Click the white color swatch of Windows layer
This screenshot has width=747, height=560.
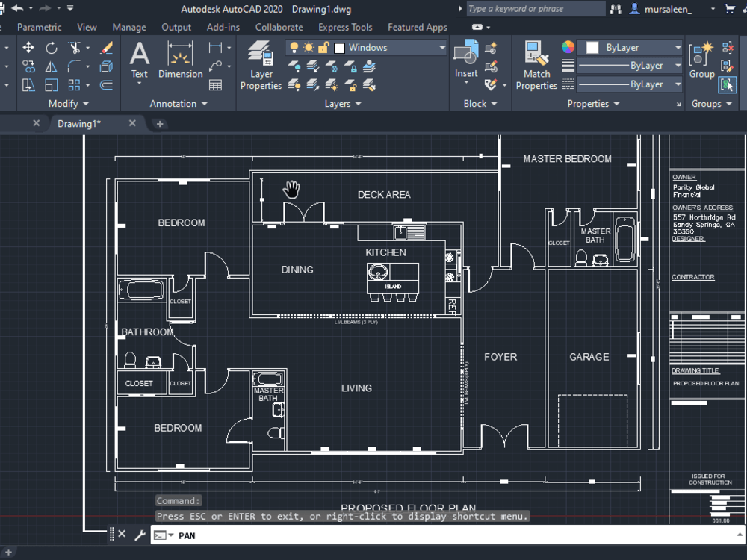[339, 48]
